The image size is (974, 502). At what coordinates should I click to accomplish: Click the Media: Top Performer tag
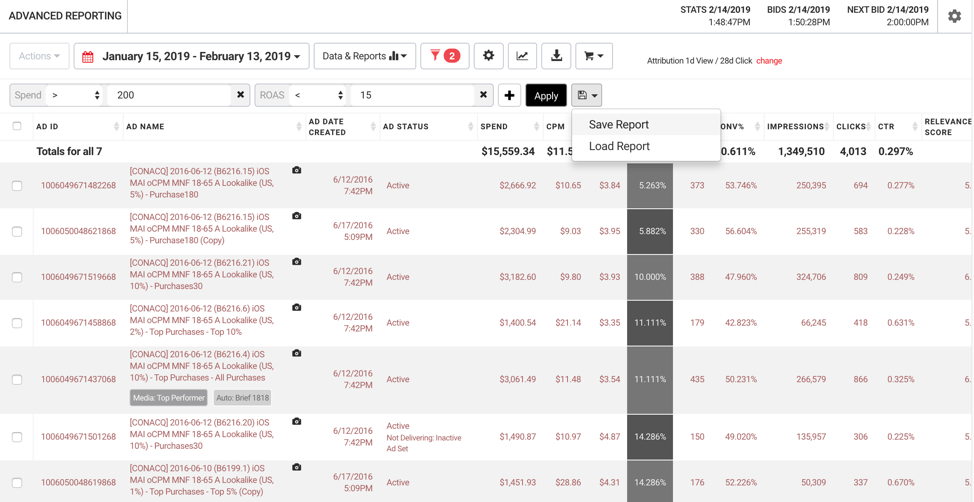(168, 398)
